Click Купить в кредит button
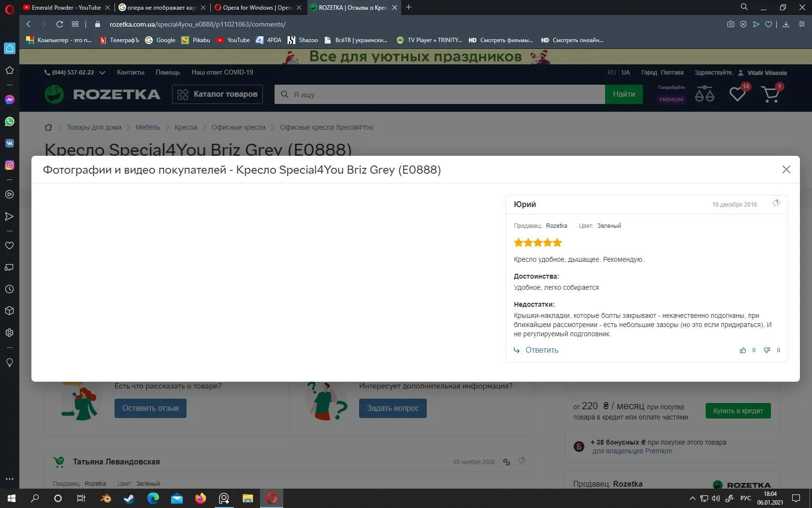This screenshot has height=508, width=812. 738,411
